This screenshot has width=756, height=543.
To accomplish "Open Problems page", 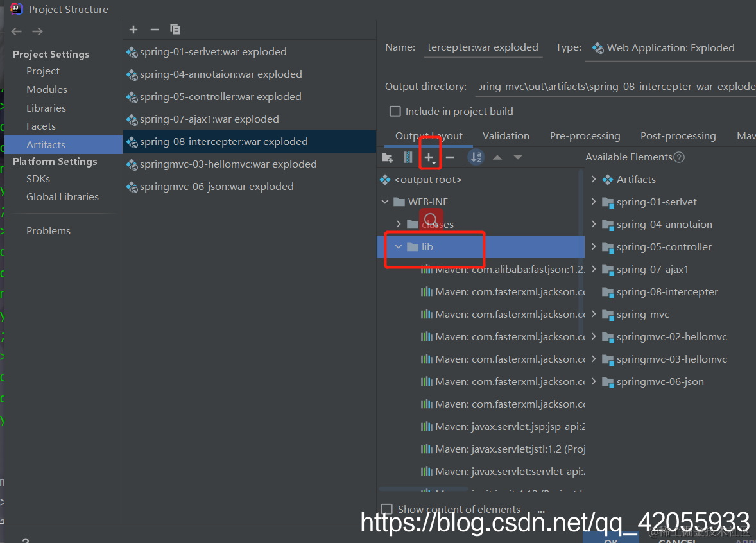I will (48, 231).
